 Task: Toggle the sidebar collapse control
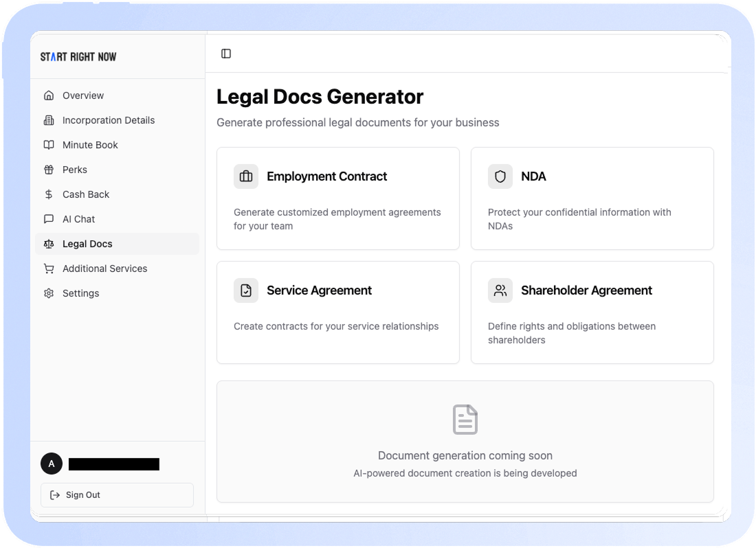tap(226, 53)
